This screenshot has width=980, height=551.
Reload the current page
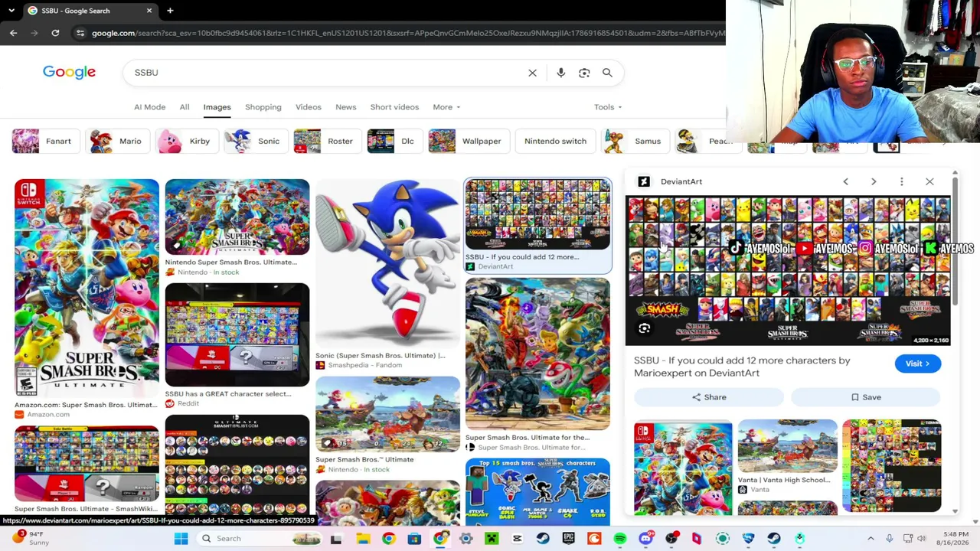(x=55, y=33)
